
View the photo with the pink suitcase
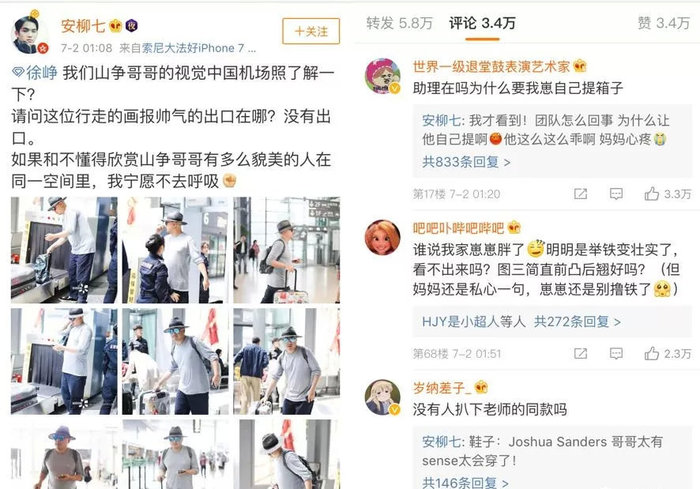[287, 250]
